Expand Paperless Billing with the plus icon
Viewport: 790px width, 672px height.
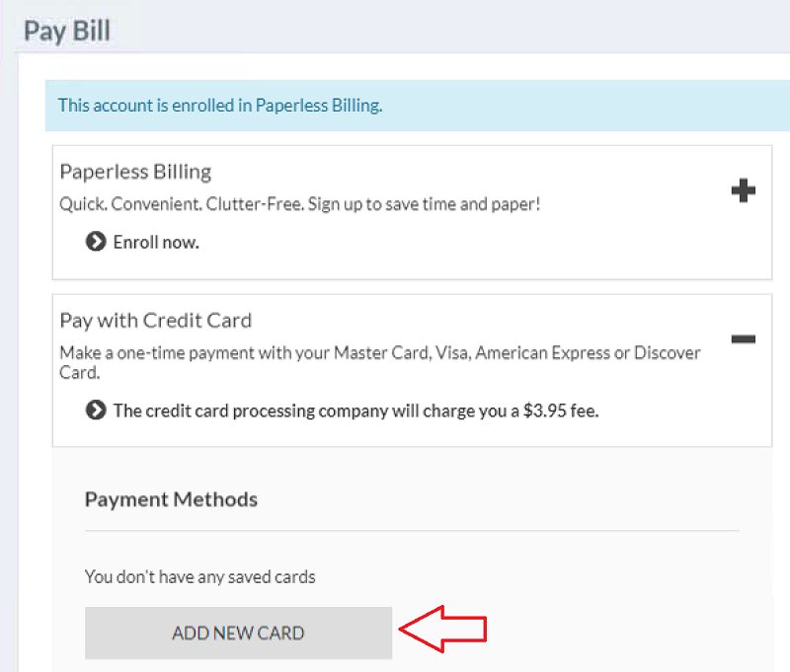[x=744, y=190]
